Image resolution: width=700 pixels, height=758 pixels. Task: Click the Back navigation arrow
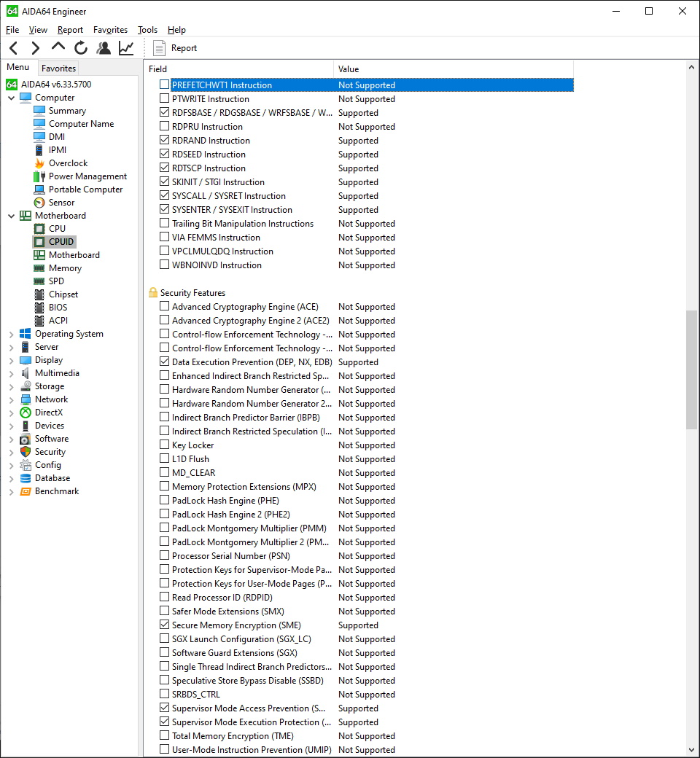tap(14, 48)
